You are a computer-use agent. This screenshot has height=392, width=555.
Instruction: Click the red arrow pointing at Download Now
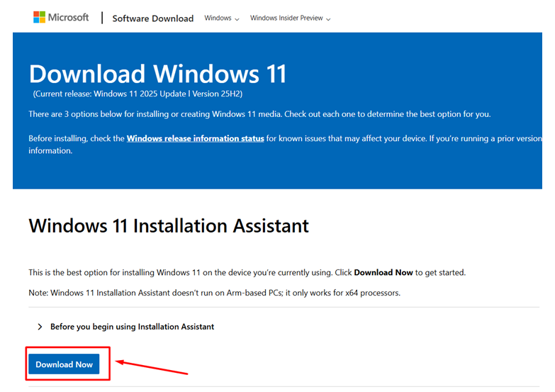pos(152,366)
